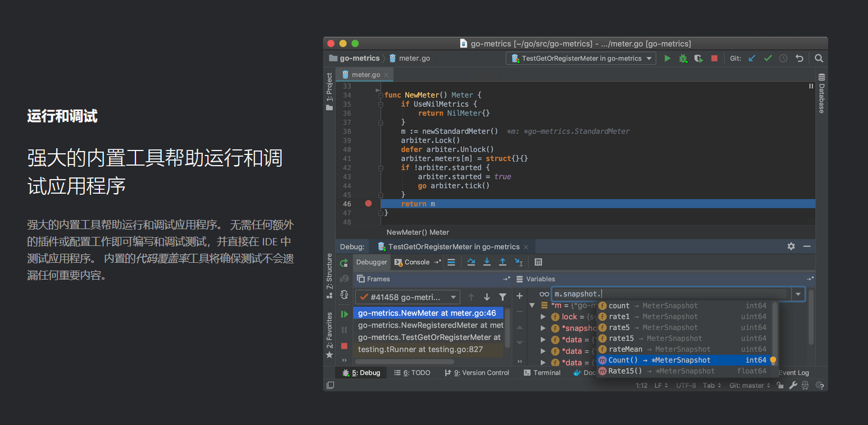This screenshot has height=425, width=868.
Task: Open Tab indent selector in status bar
Action: coord(711,386)
